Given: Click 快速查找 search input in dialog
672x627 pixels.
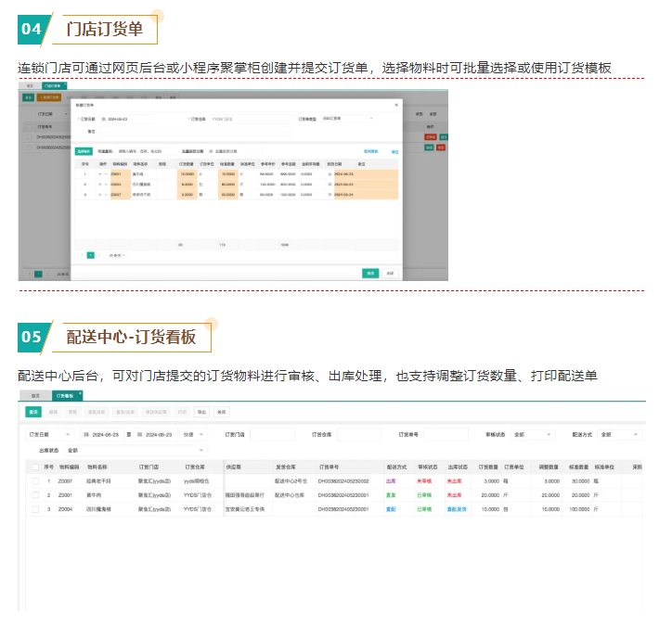Looking at the screenshot, I should click(x=147, y=151).
